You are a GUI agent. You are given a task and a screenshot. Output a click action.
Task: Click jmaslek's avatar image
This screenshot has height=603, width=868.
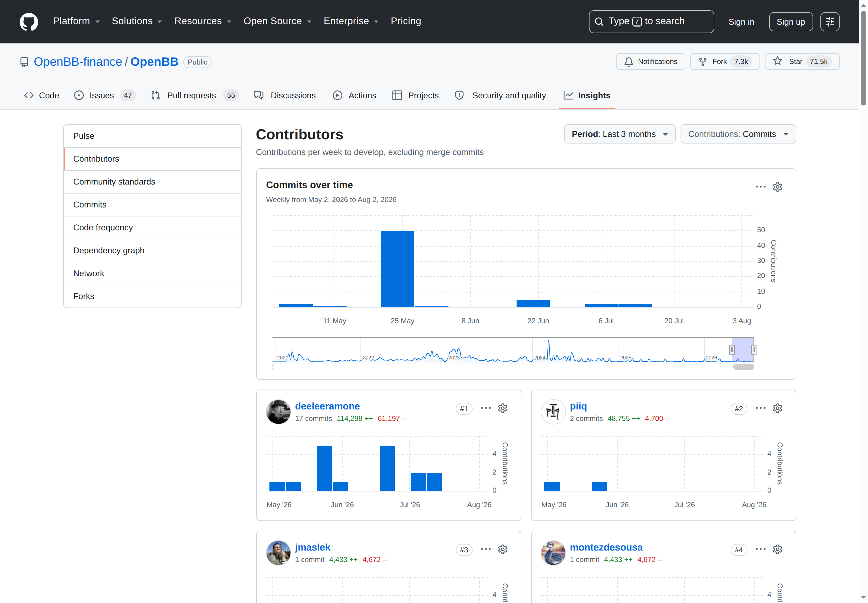click(x=278, y=553)
